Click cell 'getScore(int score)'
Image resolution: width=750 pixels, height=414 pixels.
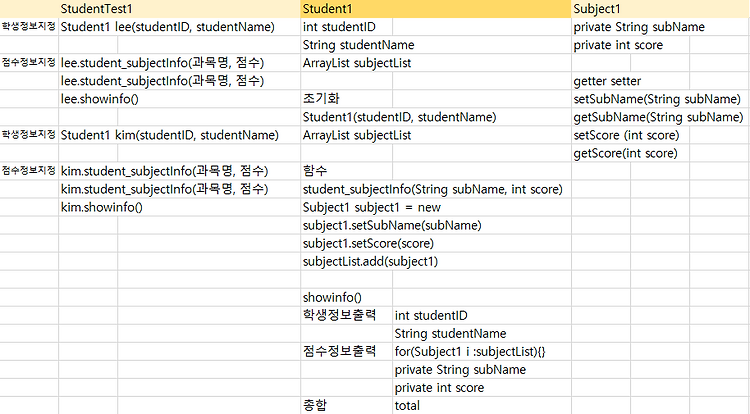point(626,153)
